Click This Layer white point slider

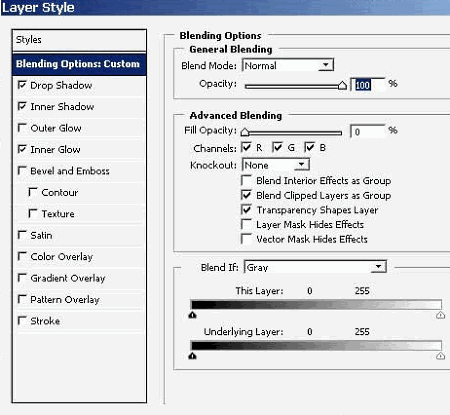tap(440, 315)
